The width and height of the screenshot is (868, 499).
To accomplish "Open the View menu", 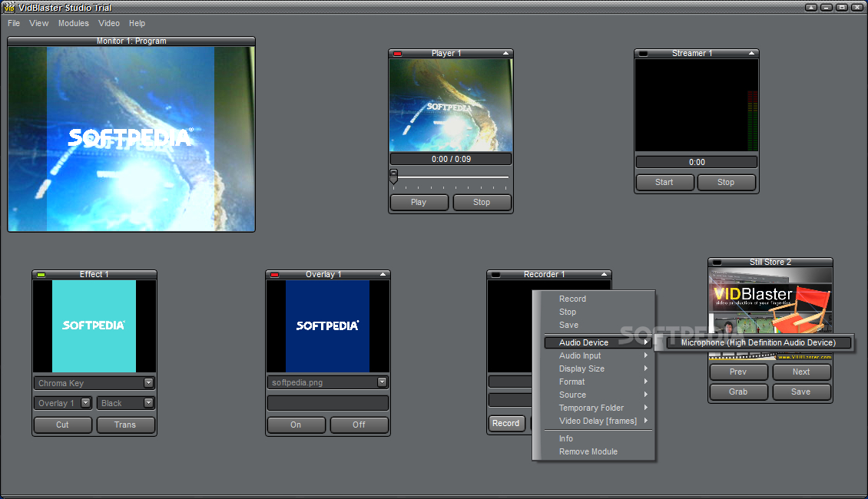I will (38, 23).
